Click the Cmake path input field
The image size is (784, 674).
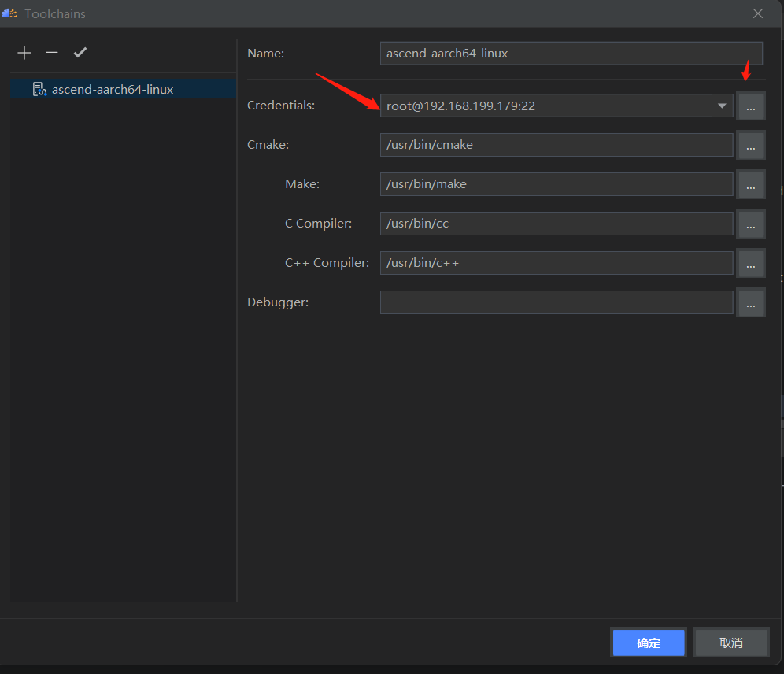[x=556, y=145]
